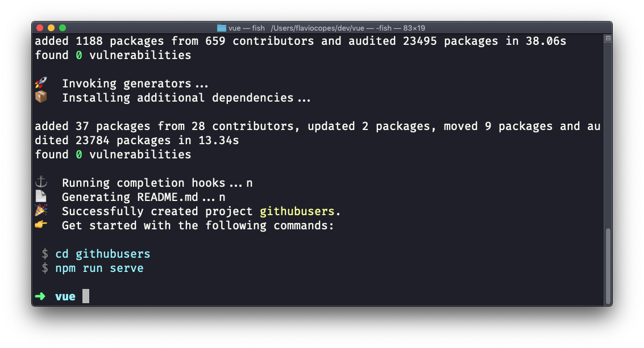Click the green 0 in first vulnerabilities line
The height and width of the screenshot is (348, 644).
click(x=79, y=55)
